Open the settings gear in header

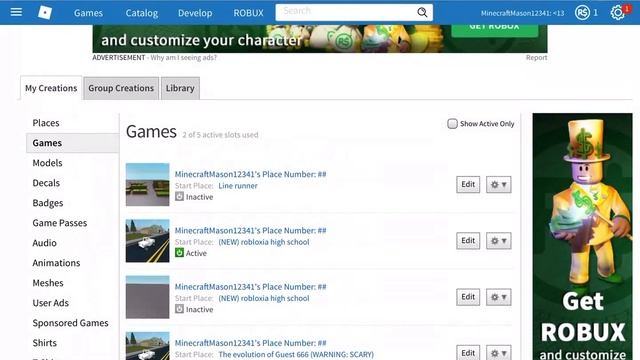(x=618, y=13)
